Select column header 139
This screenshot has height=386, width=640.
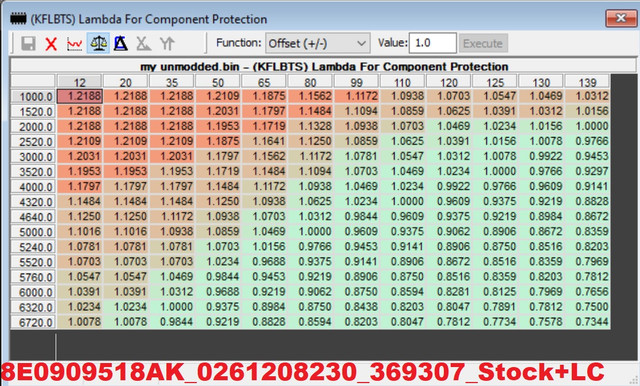pyautogui.click(x=587, y=82)
